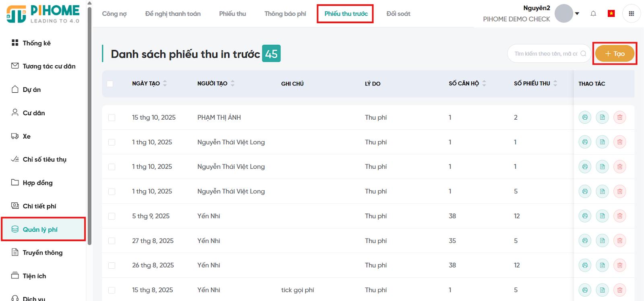Delete the 15 thg 10, 2025 row
The height and width of the screenshot is (301, 644).
click(x=619, y=117)
